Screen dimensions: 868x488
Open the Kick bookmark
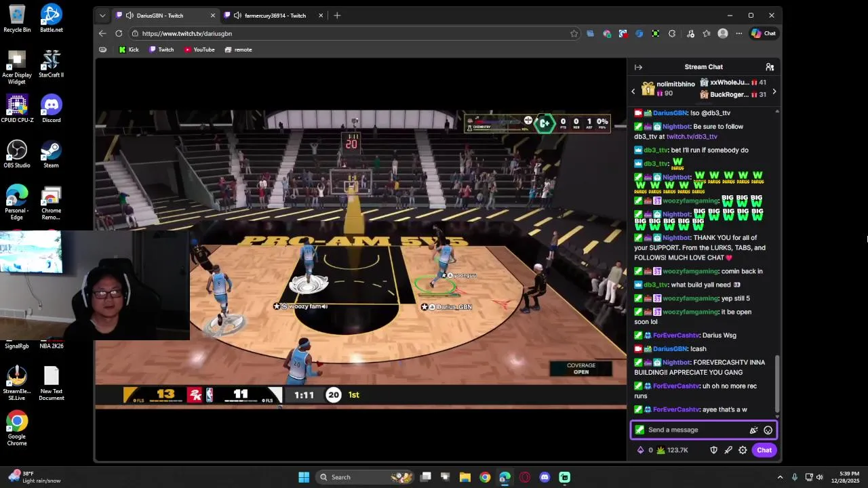[x=129, y=49]
